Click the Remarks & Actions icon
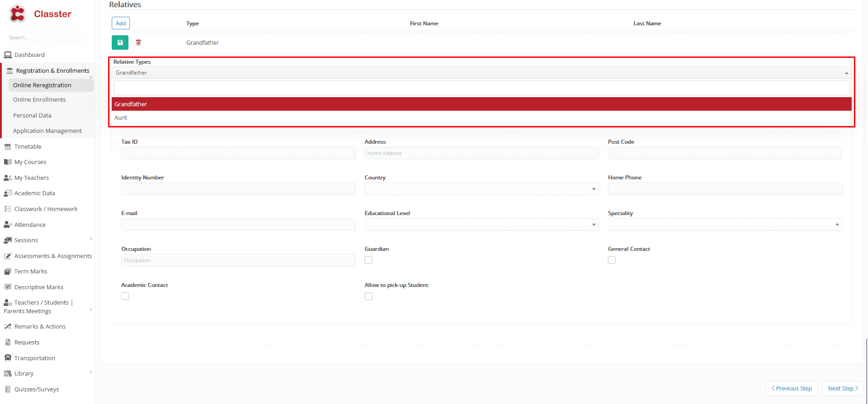This screenshot has width=868, height=404. (8, 326)
